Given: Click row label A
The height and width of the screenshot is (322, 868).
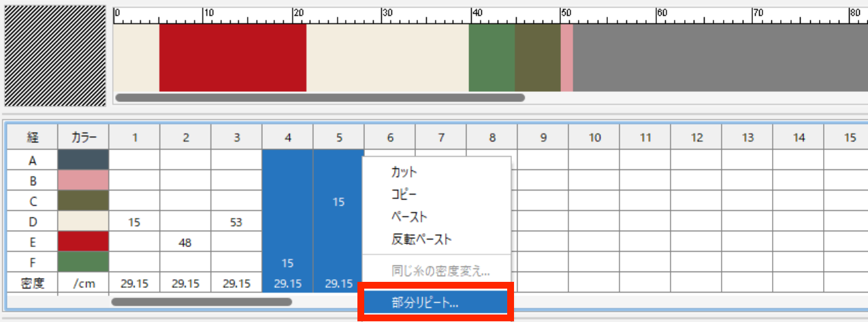Looking at the screenshot, I should (x=33, y=160).
